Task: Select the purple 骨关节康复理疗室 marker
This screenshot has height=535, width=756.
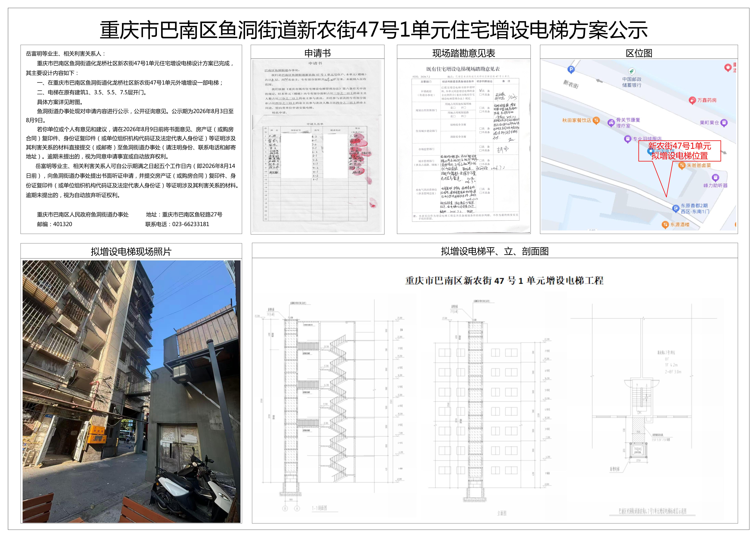Action: [611, 123]
